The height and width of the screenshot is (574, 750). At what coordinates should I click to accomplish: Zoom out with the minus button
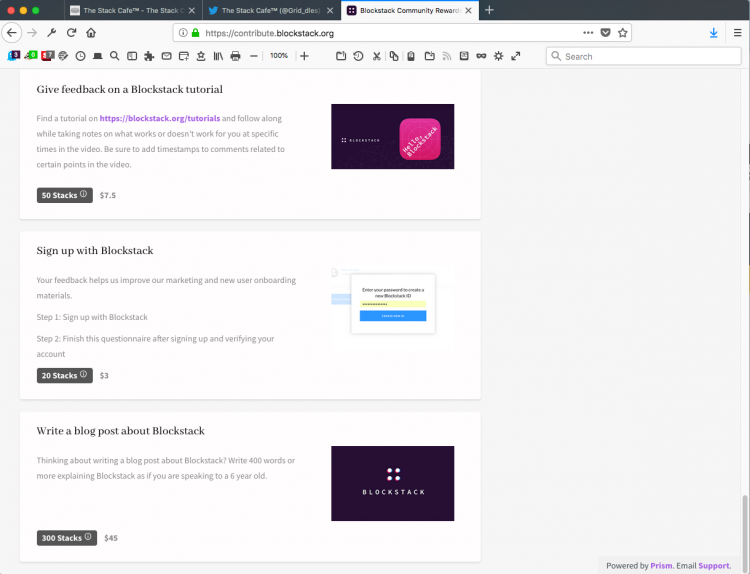tap(254, 56)
